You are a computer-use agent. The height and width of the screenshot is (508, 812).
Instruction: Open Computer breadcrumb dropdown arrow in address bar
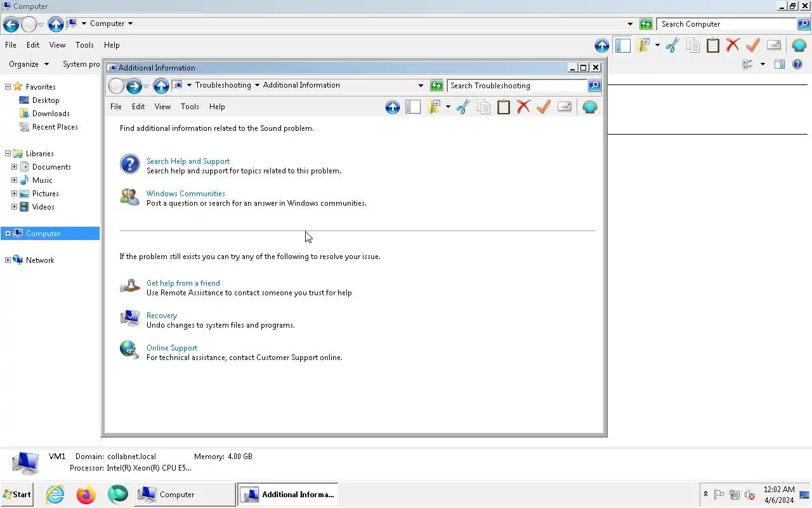(x=130, y=23)
